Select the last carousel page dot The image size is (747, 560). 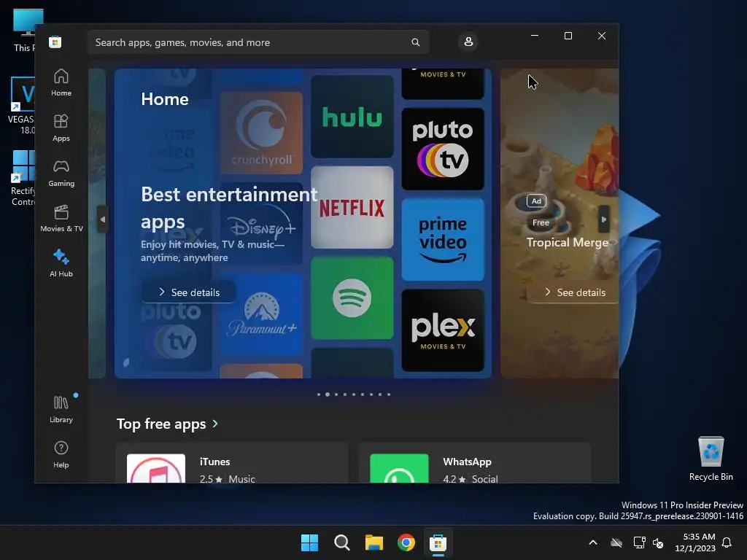(x=389, y=394)
